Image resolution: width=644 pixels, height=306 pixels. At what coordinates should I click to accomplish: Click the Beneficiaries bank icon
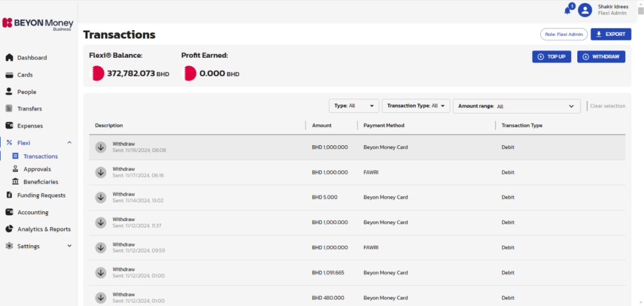[x=16, y=182]
